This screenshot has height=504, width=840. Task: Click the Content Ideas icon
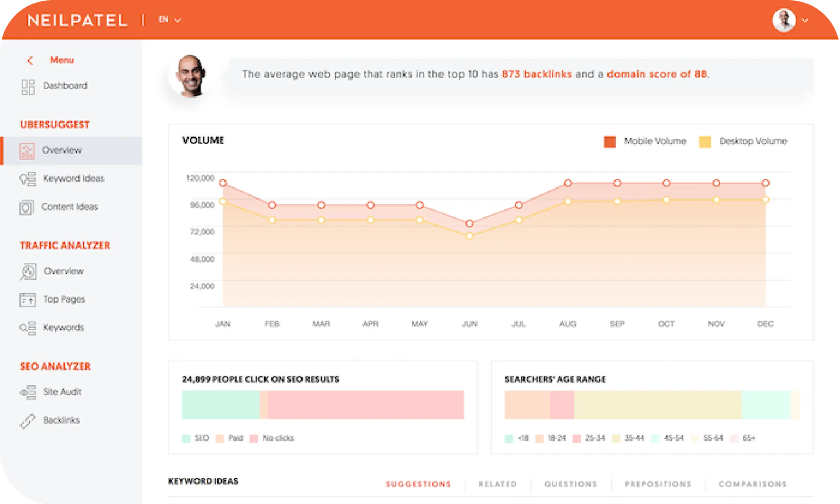26,208
